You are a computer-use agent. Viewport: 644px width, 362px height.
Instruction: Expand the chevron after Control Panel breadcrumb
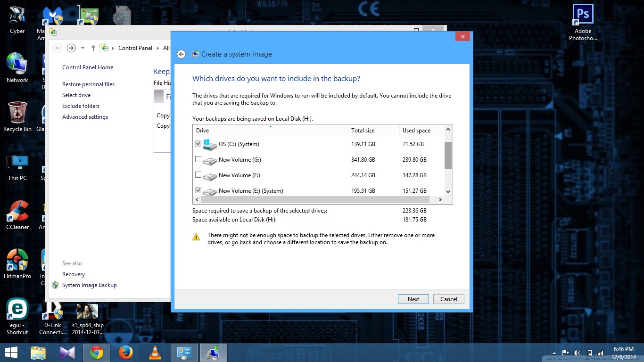[x=158, y=48]
